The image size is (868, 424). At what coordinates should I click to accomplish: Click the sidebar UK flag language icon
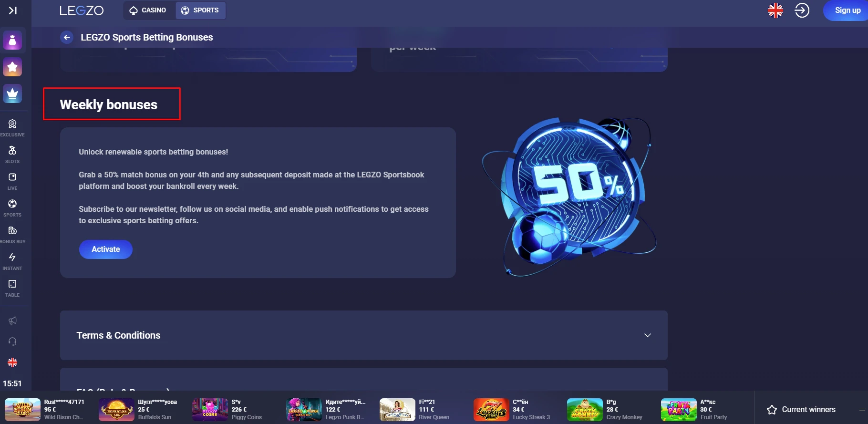click(x=12, y=362)
